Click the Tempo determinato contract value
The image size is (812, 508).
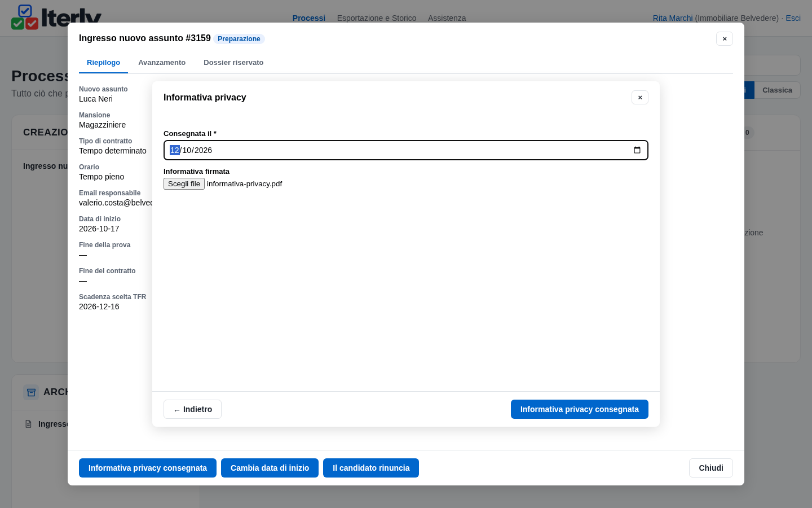click(113, 151)
